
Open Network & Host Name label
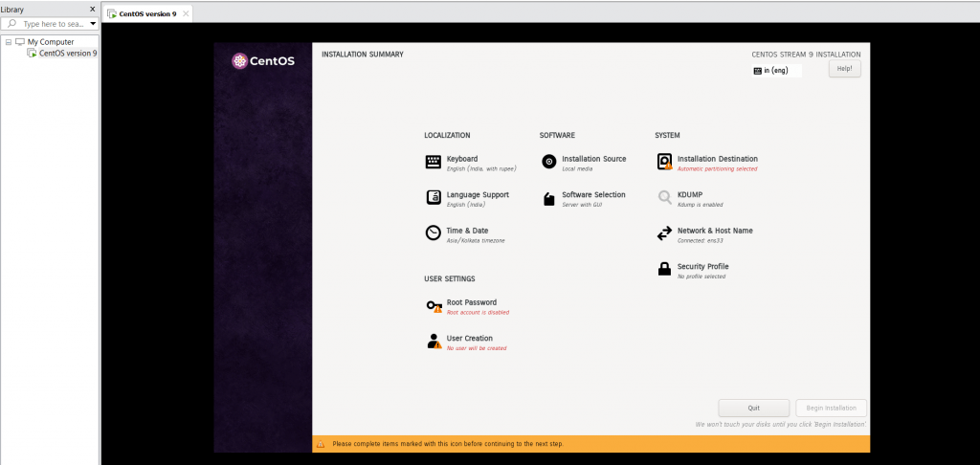tap(715, 231)
